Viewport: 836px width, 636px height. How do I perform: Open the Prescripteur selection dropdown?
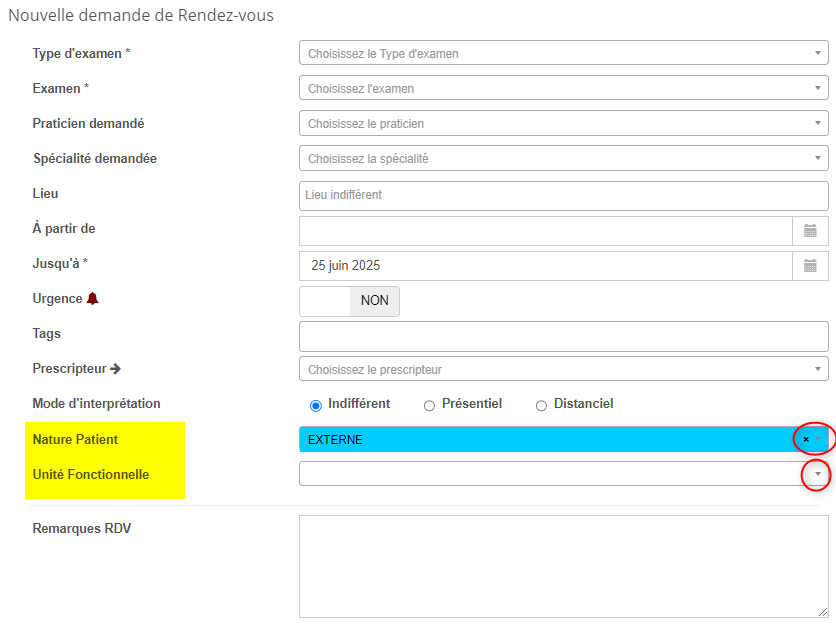[563, 369]
